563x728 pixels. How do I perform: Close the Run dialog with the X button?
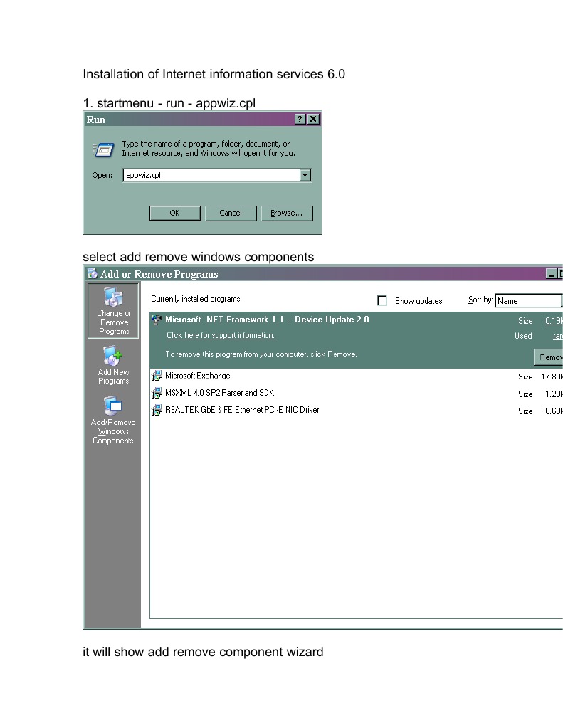(x=314, y=120)
